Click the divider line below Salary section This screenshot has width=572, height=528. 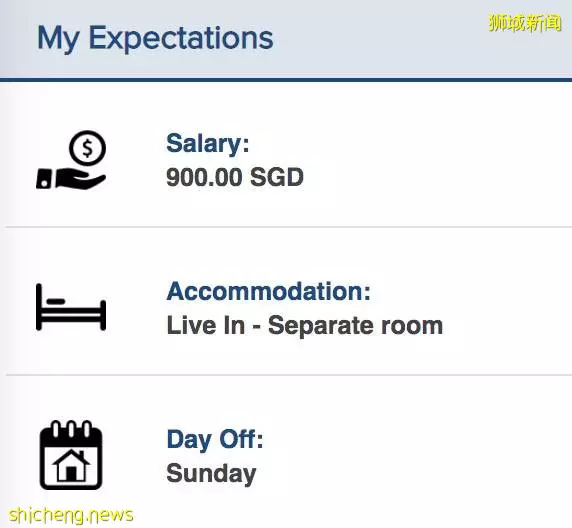pyautogui.click(x=289, y=227)
